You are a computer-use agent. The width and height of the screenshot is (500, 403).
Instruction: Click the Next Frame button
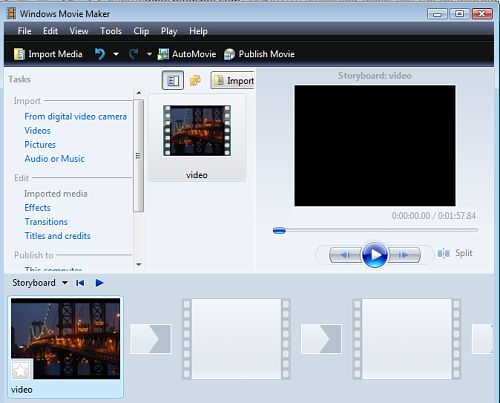tap(404, 255)
